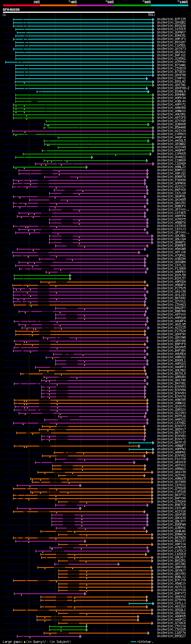Select hit label UniRef100_Q9XQB2
The image size is (191, 644).
tap(171, 22)
